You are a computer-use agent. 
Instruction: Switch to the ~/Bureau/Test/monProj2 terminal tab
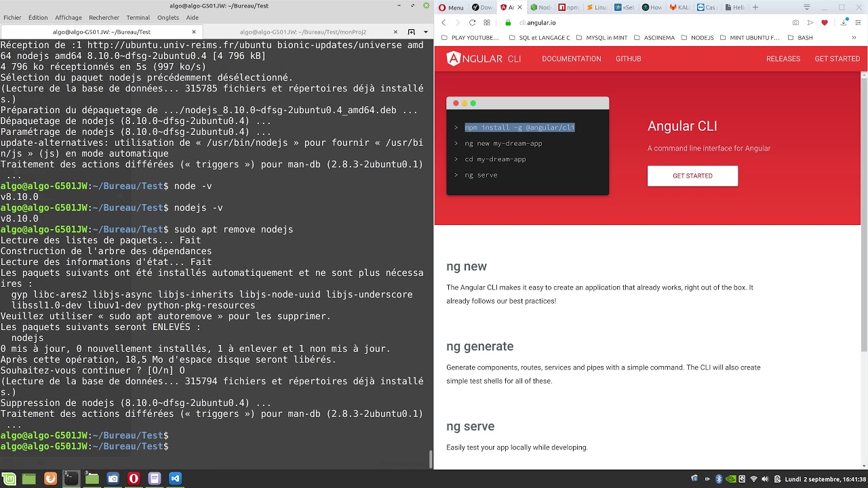pos(303,32)
